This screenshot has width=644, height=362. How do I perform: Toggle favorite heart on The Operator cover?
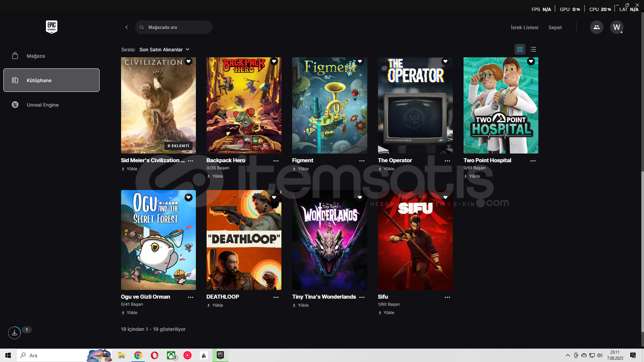click(x=445, y=61)
